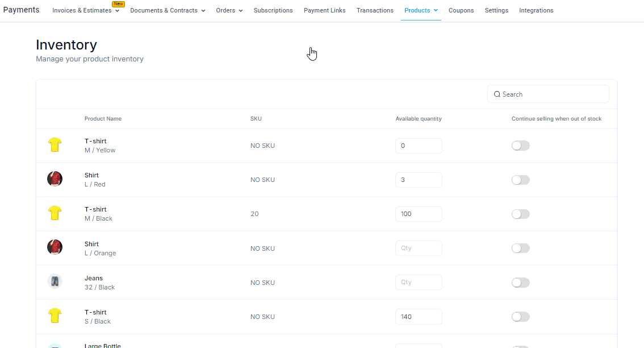Click the Products menu label
644x348 pixels.
click(x=417, y=11)
